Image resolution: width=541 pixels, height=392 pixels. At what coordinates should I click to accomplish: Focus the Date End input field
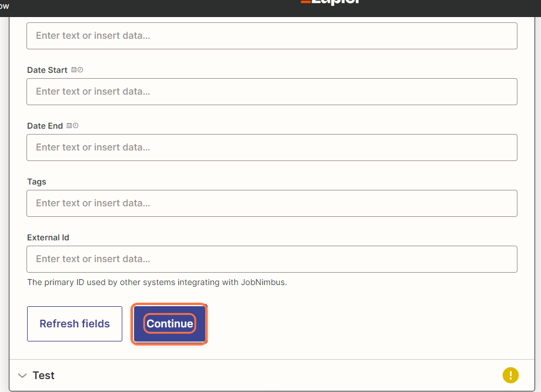pos(272,148)
